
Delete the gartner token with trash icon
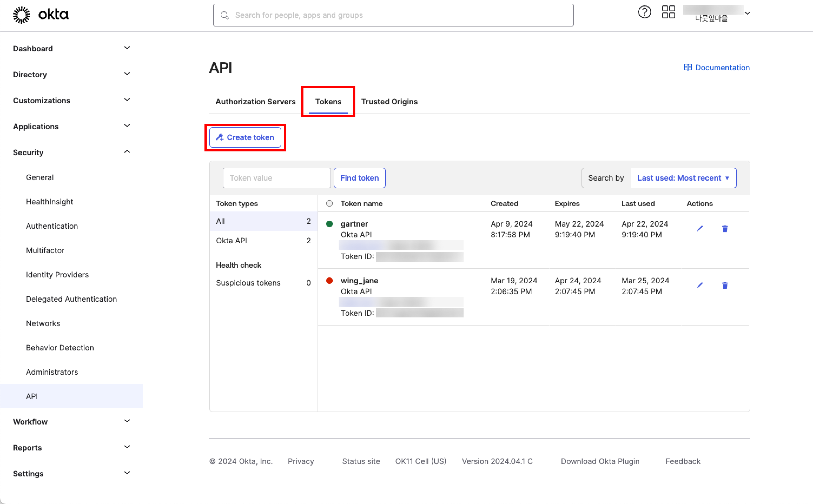[x=725, y=229]
